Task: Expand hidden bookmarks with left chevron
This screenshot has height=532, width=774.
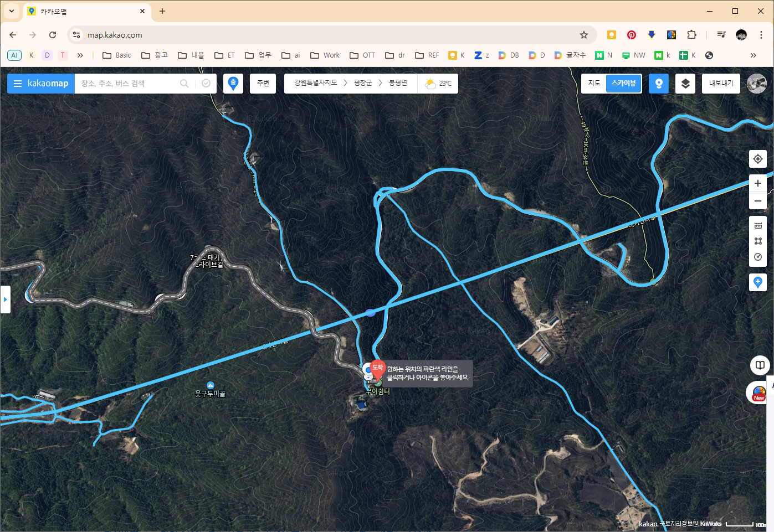Action: coord(80,55)
